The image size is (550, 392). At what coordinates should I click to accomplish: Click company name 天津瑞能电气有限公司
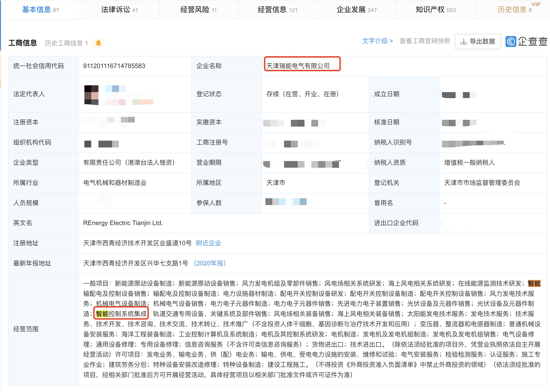click(x=298, y=66)
